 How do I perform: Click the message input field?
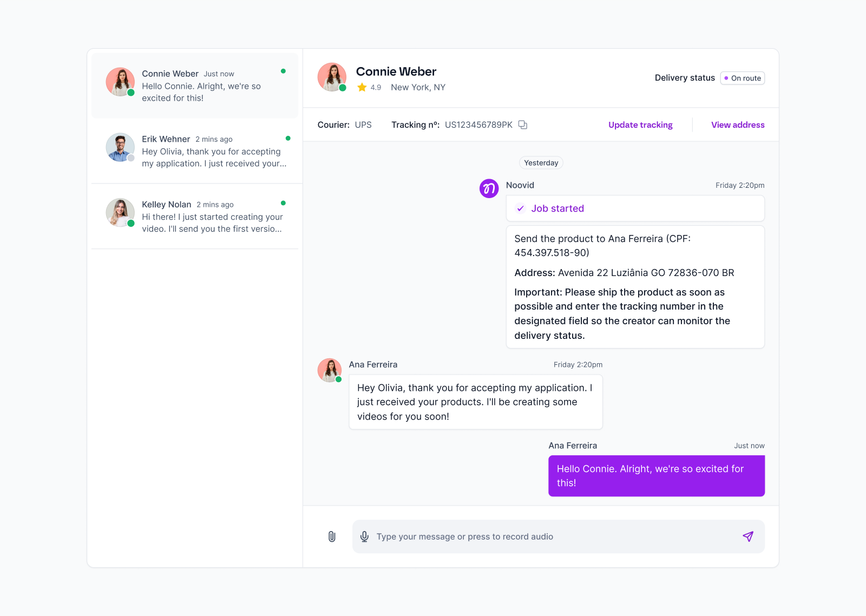pyautogui.click(x=541, y=536)
